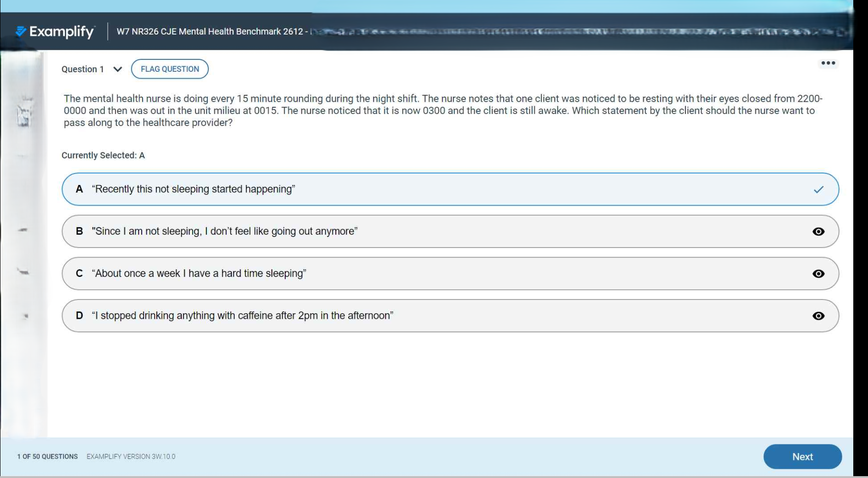868x478 pixels.
Task: Expand the chevron next to Question 1
Action: point(118,69)
